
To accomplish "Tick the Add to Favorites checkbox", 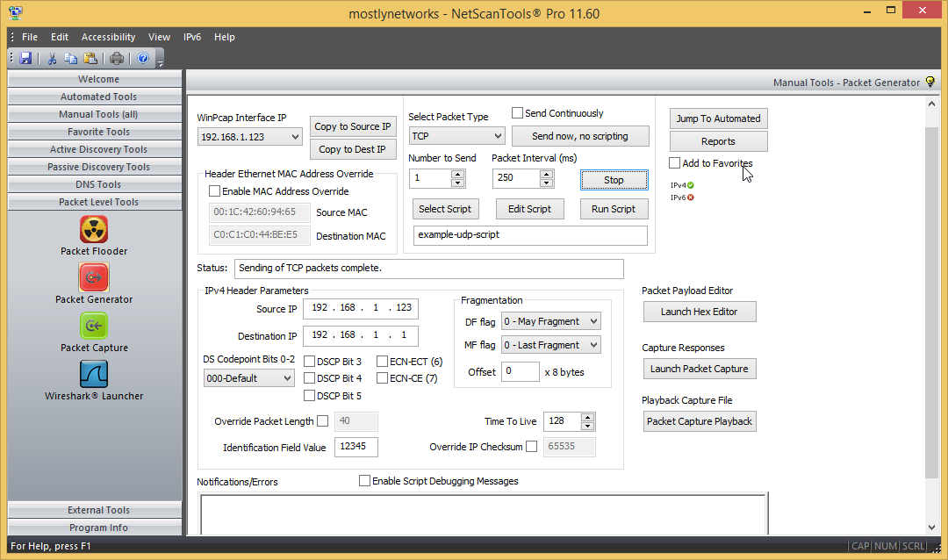I will tap(675, 163).
